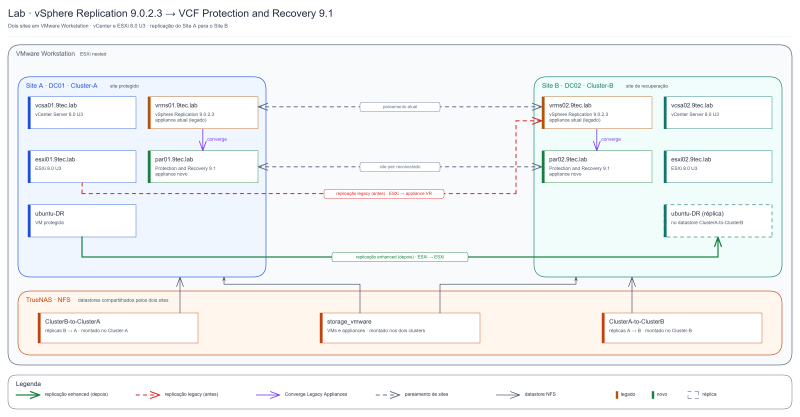Click the 'converge' label below vrms01
The height and width of the screenshot is (417, 800).
217,139
